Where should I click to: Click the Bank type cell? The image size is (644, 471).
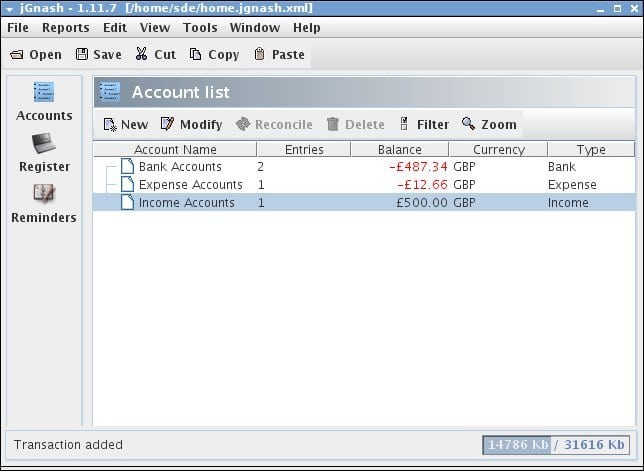coord(561,167)
